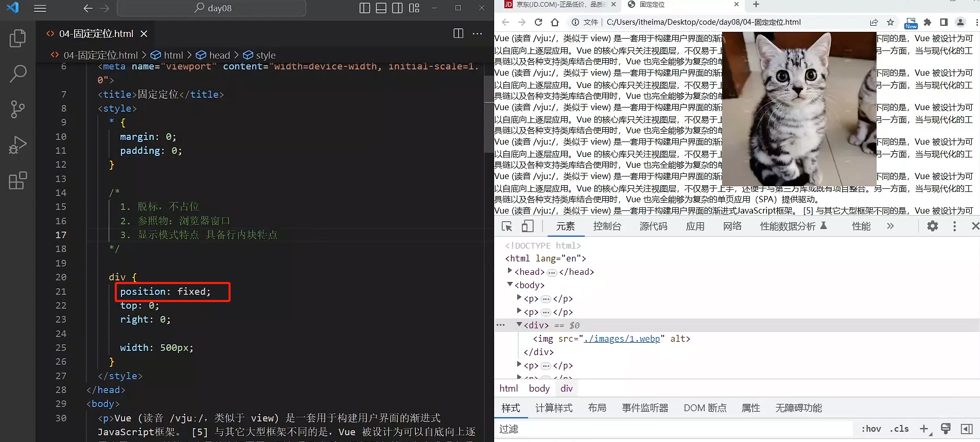The height and width of the screenshot is (442, 980).
Task: Go back in VS Code navigation
Action: [x=88, y=8]
